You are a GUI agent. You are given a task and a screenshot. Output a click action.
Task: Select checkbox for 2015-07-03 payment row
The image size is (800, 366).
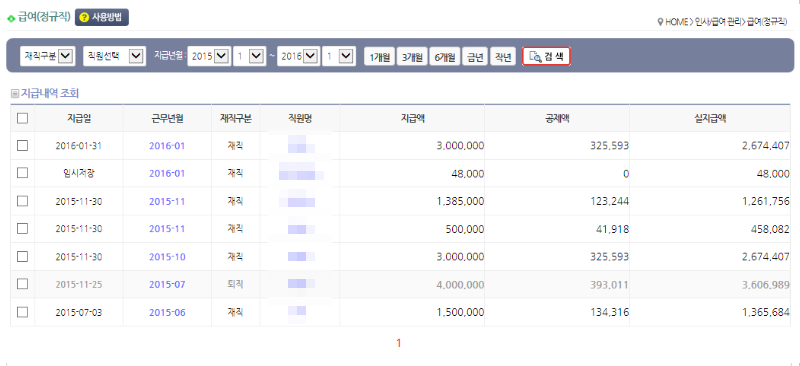[22, 312]
